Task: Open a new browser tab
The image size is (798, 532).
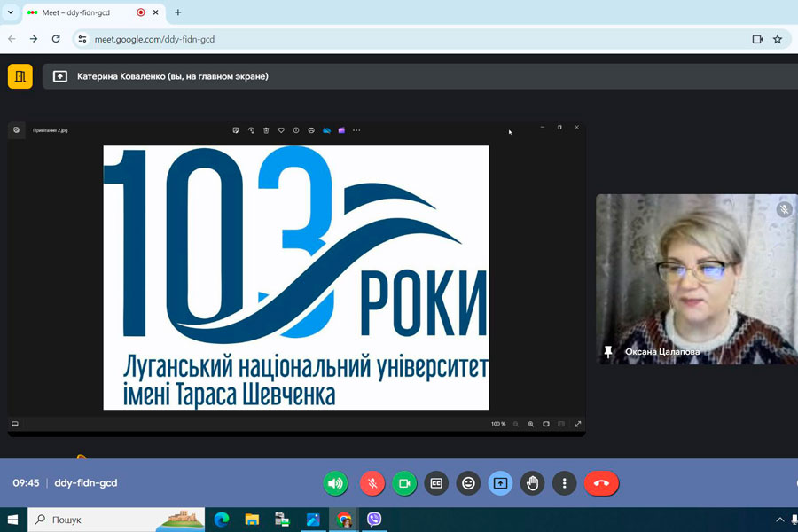Action: click(x=177, y=12)
